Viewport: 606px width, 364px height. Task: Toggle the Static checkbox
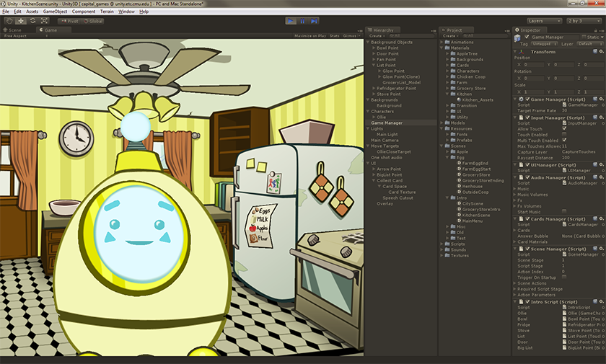coord(584,37)
